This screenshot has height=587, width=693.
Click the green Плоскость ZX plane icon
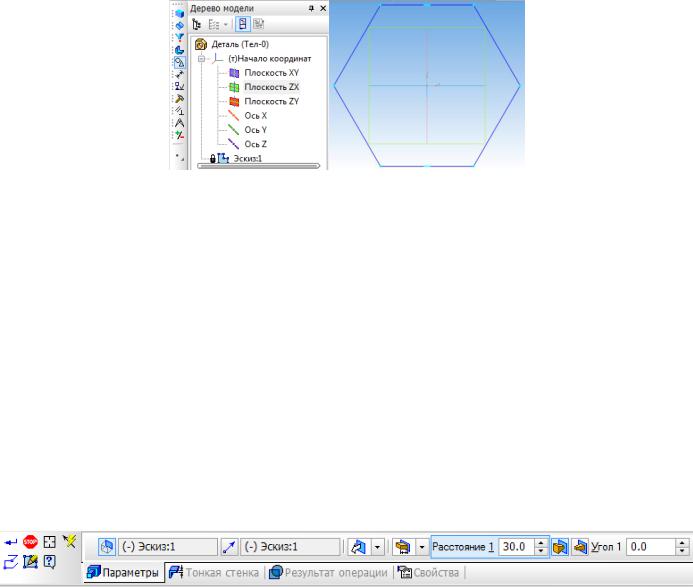pos(234,87)
